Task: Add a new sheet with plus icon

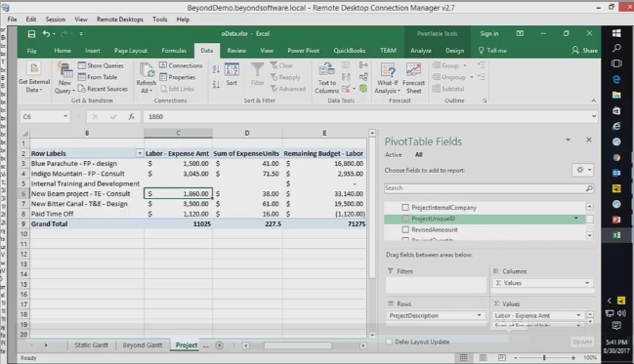Action: pyautogui.click(x=220, y=345)
